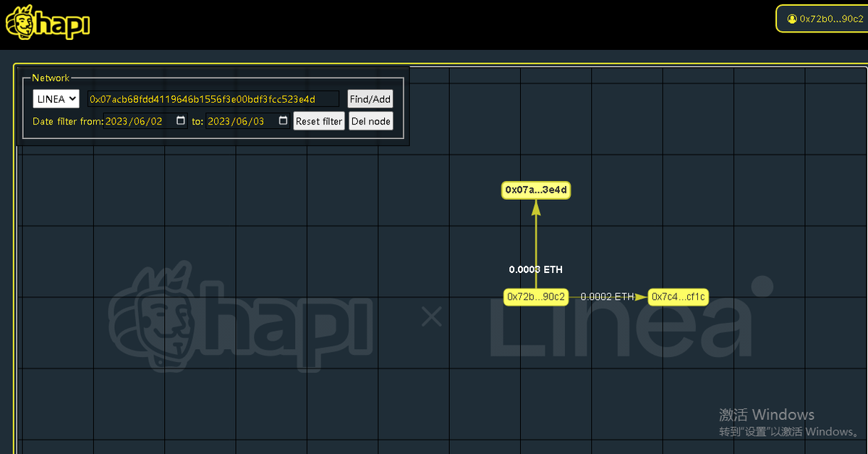Click the to date field 2023/06/03
Screen dimensions: 868x454
[x=248, y=121]
